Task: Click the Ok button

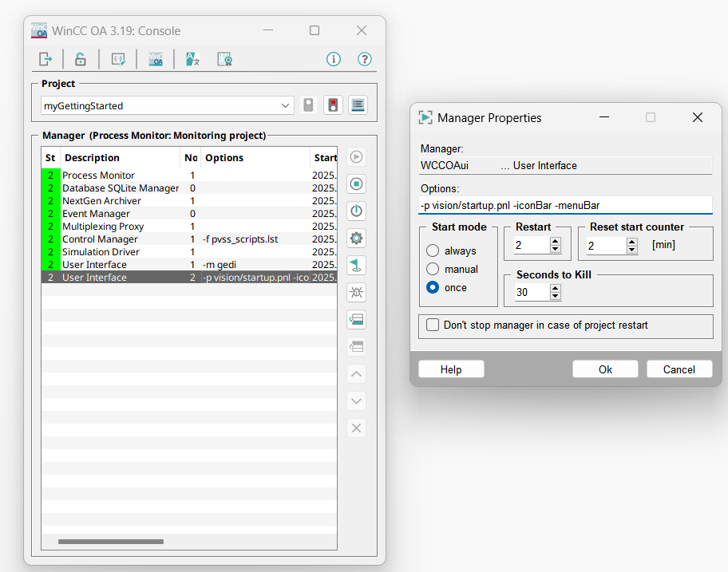Action: tap(605, 369)
